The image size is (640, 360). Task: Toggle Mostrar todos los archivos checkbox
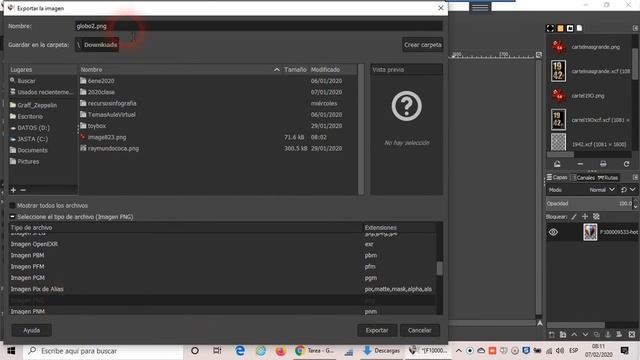tap(13, 205)
